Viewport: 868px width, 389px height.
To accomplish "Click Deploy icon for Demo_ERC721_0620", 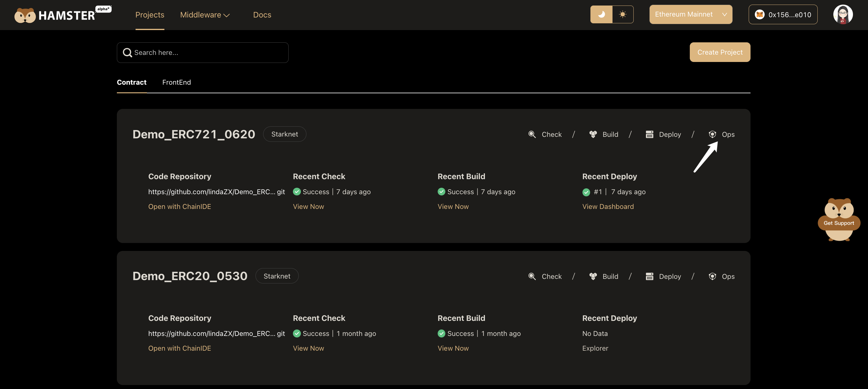I will click(649, 134).
